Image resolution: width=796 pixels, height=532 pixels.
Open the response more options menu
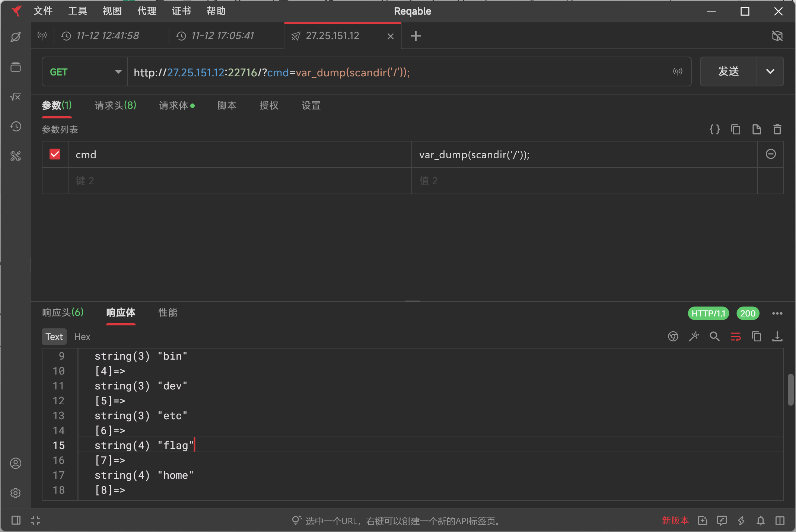777,313
